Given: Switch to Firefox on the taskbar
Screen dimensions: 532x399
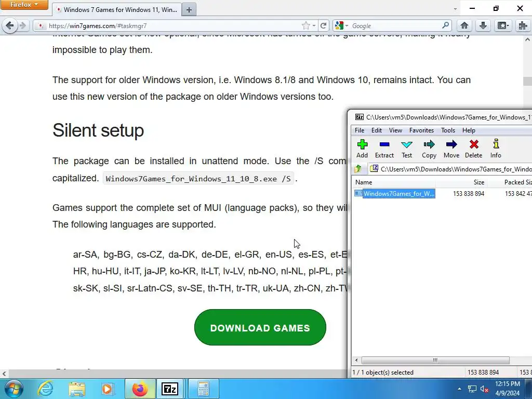Looking at the screenshot, I should [140, 389].
